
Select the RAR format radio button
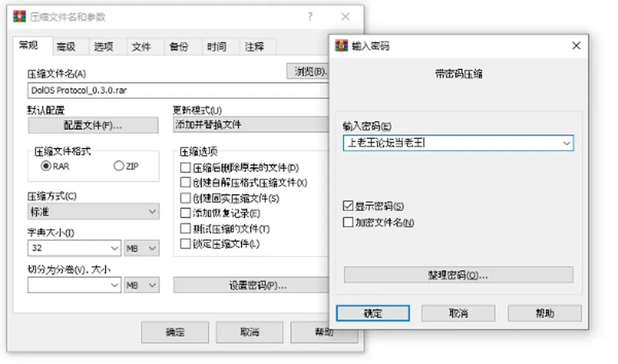pyautogui.click(x=46, y=166)
